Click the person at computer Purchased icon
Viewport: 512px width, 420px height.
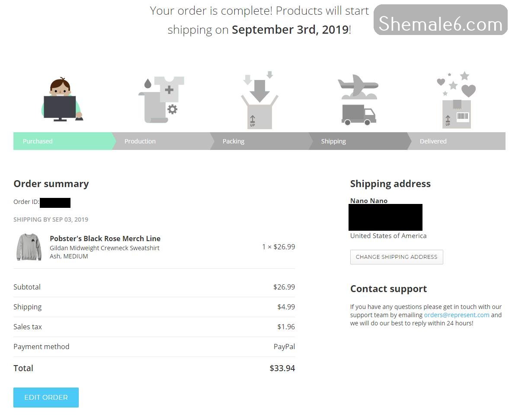[x=61, y=100]
